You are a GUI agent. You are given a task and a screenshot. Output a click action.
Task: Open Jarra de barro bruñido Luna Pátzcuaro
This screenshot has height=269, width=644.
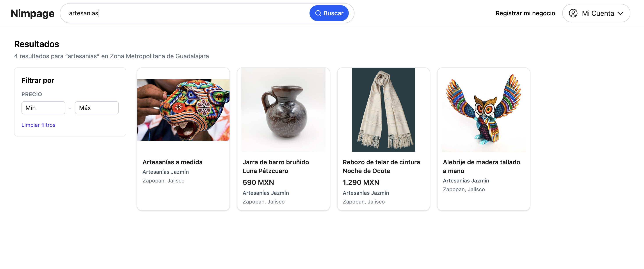coord(276,166)
